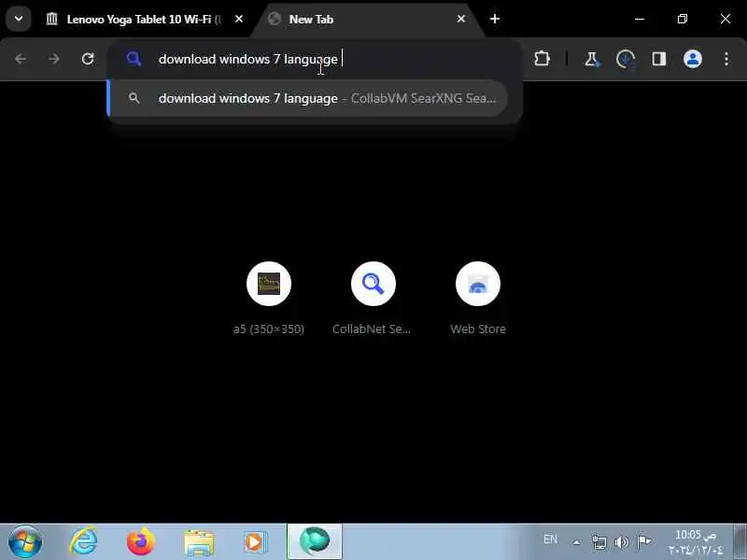Open the CollabNet Se... shortcut

(373, 298)
